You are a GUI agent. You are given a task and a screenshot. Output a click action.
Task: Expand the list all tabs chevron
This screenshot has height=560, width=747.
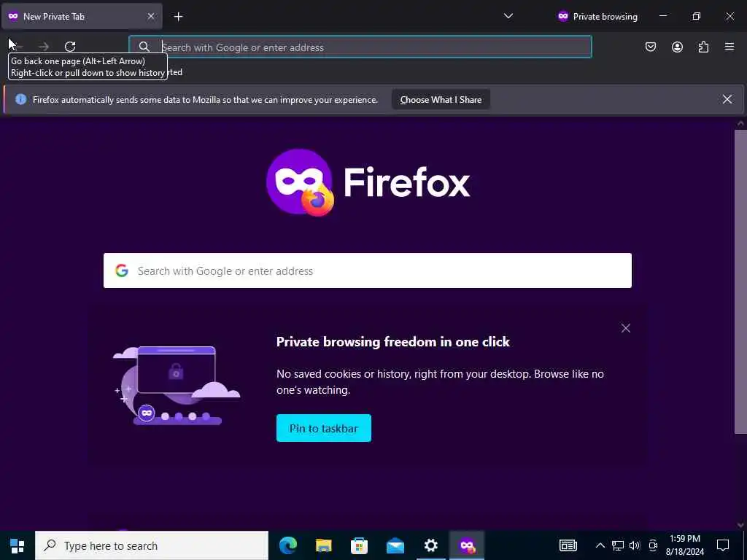508,16
